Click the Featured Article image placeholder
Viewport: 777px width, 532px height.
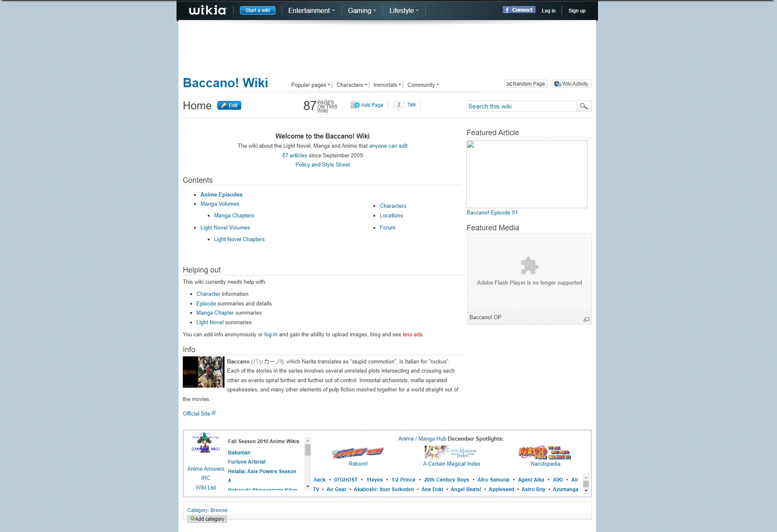527,174
